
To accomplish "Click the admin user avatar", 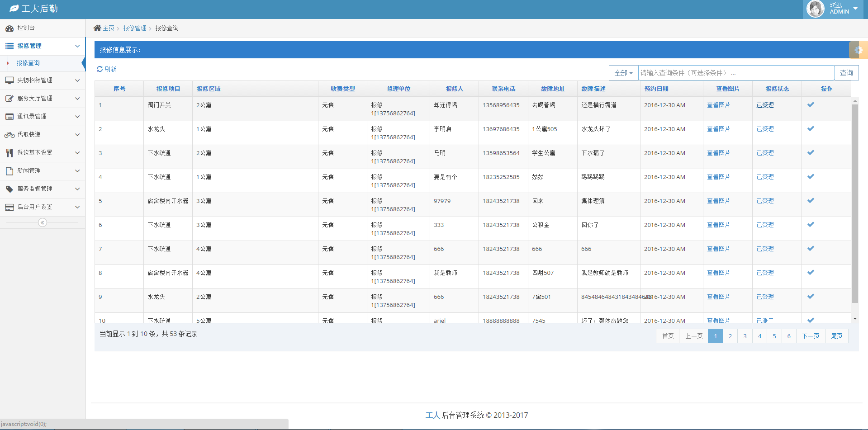I will [x=815, y=9].
